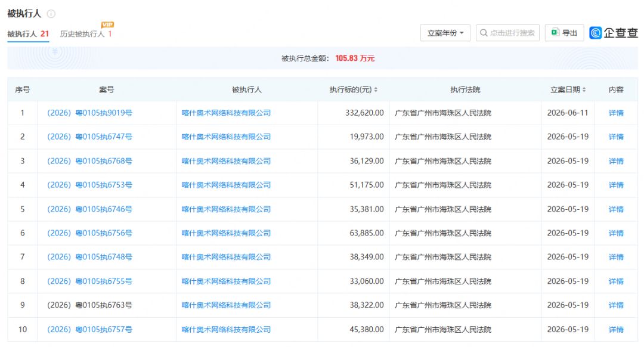Open 详情 for case 执9019号
This screenshot has width=644, height=347.
coord(616,113)
